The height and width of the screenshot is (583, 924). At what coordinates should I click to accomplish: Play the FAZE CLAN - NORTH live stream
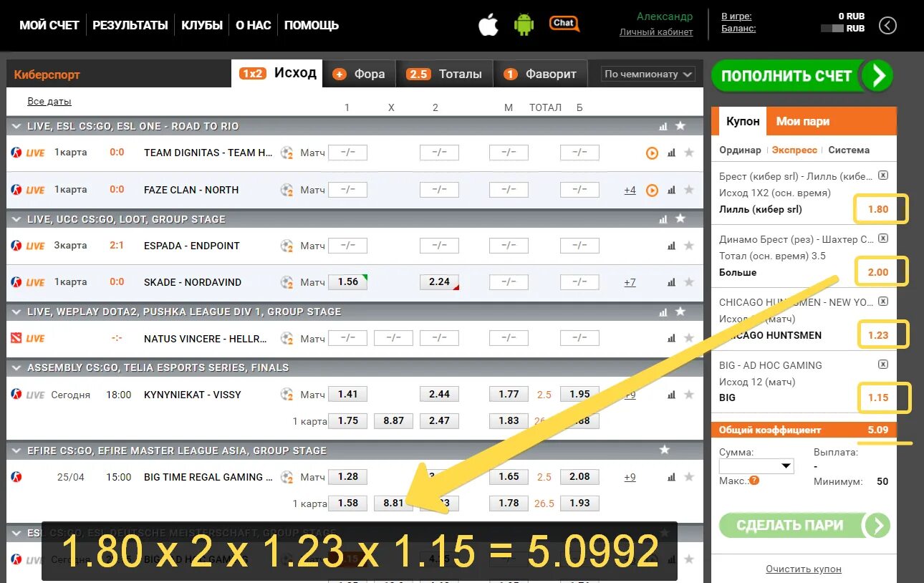(652, 191)
